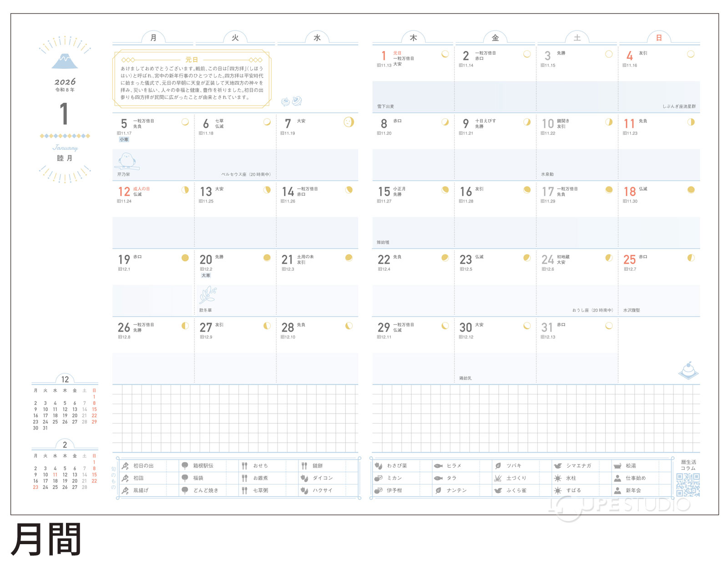Screen dimensions: 728x566
Task: Click the bathtub icon beside 松湯
Action: (x=617, y=466)
